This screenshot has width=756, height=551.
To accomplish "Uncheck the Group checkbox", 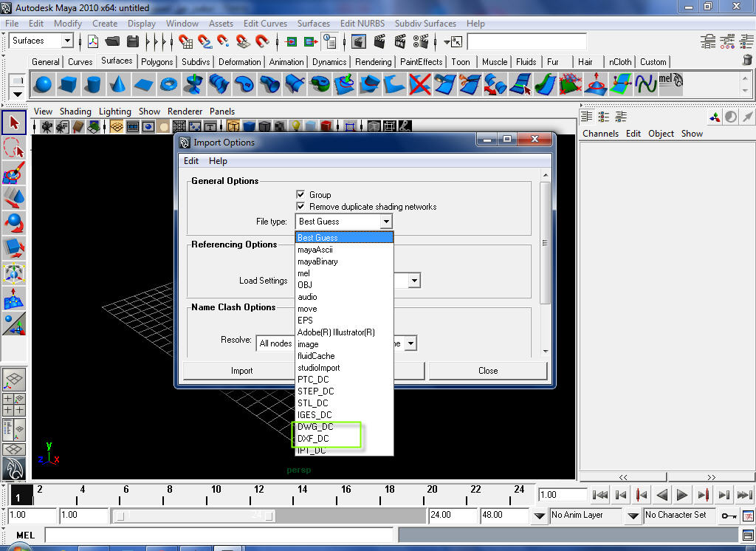I will click(301, 194).
